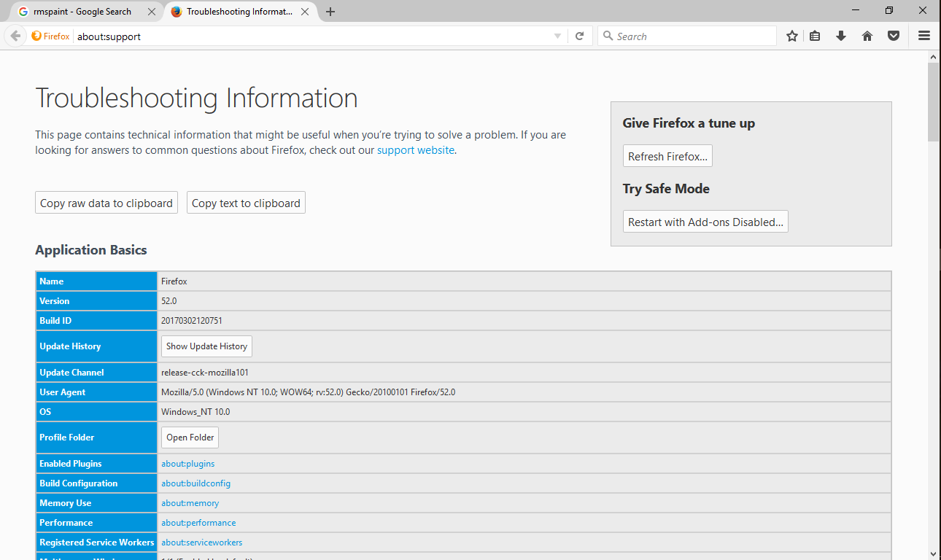Expand the address bar history dropdown
The image size is (941, 560).
[x=558, y=36]
